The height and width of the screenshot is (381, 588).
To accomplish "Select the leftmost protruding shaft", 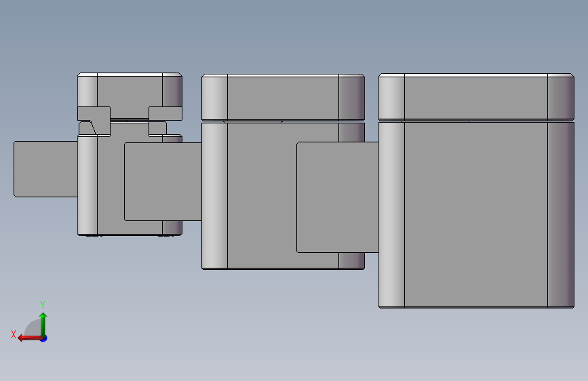I will [x=45, y=169].
